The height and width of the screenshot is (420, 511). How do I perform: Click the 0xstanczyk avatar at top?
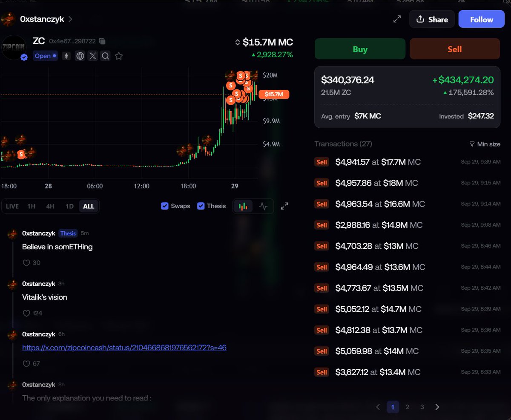coord(9,19)
